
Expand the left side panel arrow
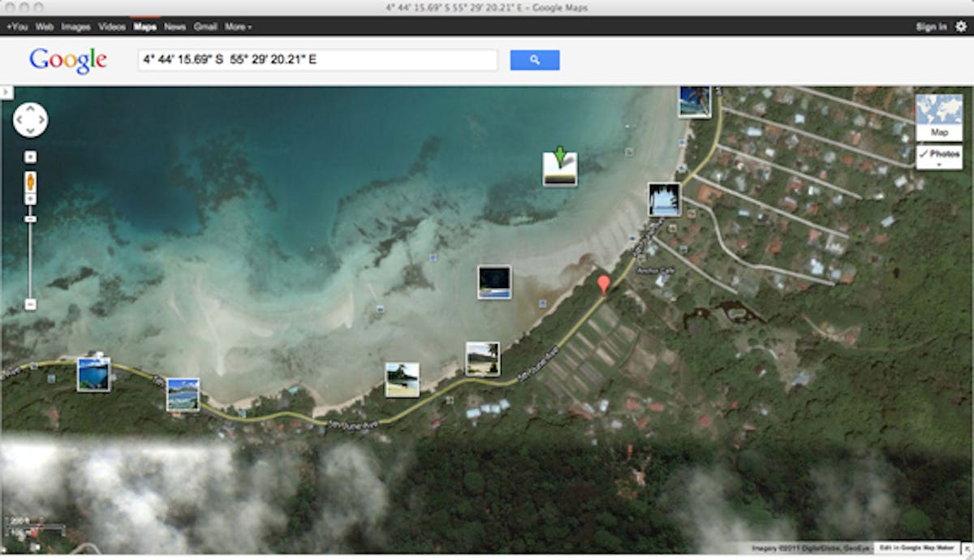[6, 93]
